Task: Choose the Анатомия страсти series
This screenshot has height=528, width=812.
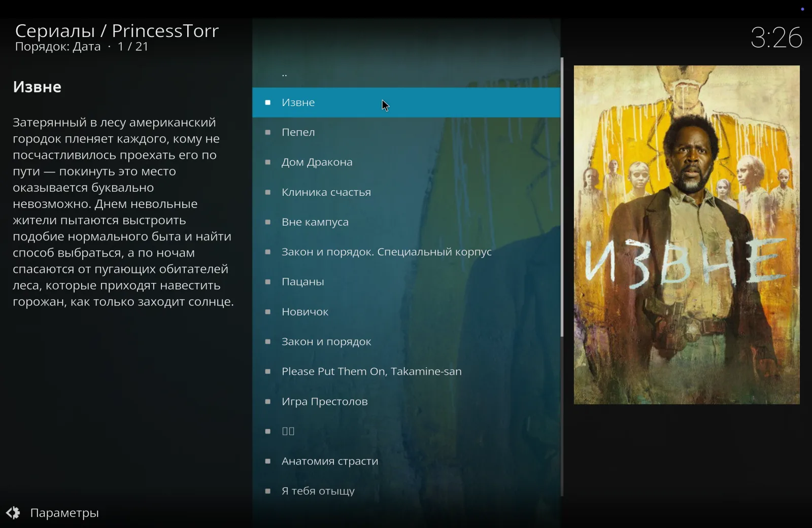Action: click(406, 462)
